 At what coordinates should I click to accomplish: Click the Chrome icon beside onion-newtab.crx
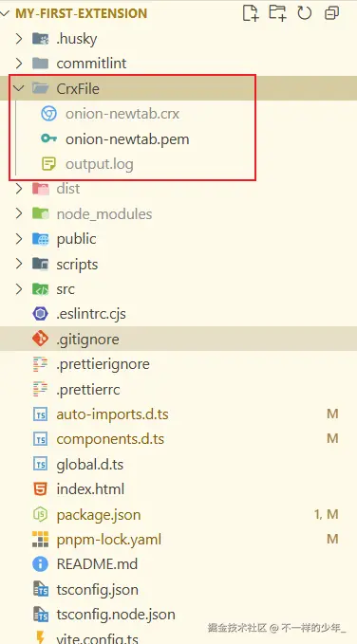(48, 114)
